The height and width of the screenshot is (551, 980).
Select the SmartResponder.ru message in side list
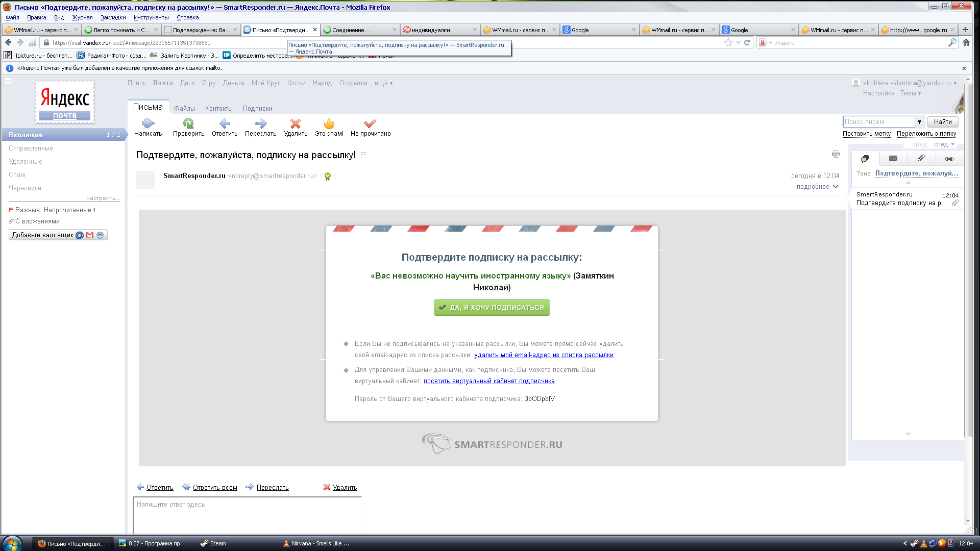[x=908, y=199]
